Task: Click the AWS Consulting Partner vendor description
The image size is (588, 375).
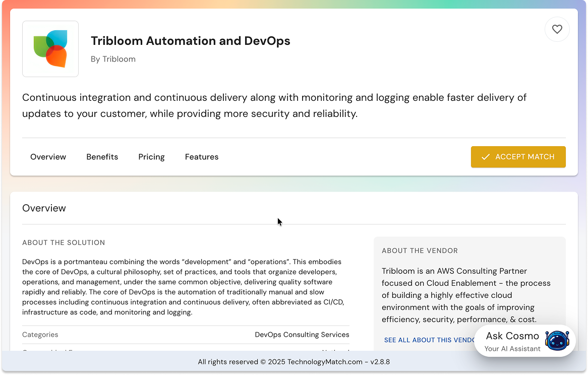Action: pyautogui.click(x=466, y=295)
